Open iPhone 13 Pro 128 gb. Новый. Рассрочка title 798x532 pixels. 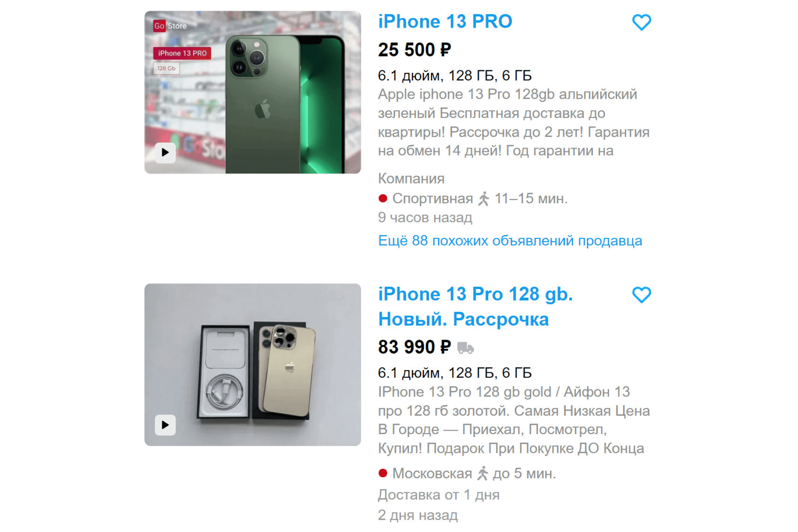click(475, 307)
